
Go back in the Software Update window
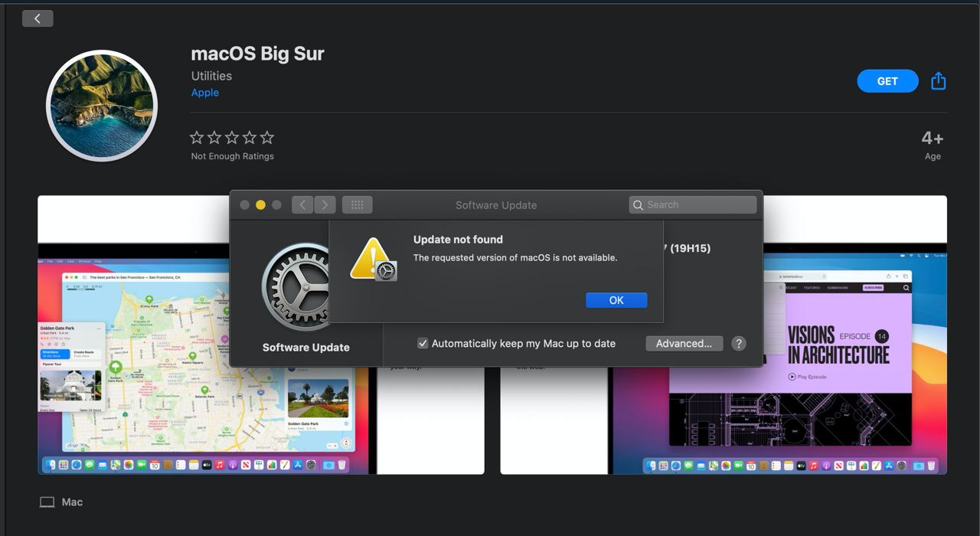302,204
